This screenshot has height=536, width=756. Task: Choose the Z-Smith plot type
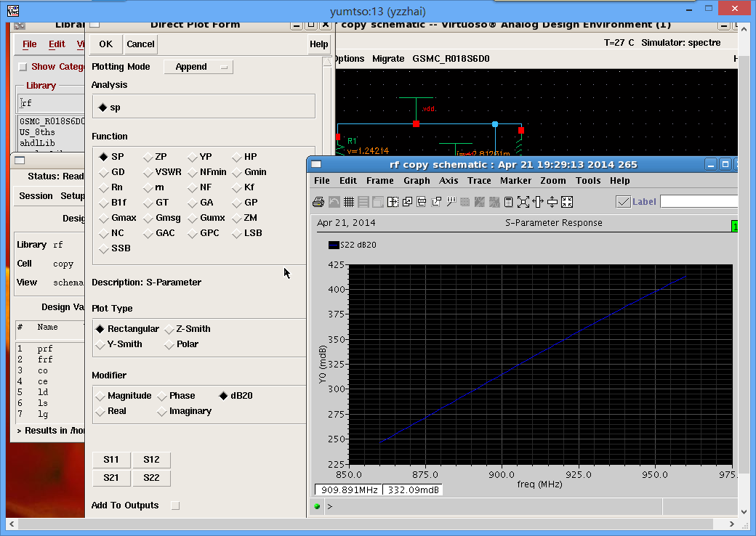click(x=169, y=329)
